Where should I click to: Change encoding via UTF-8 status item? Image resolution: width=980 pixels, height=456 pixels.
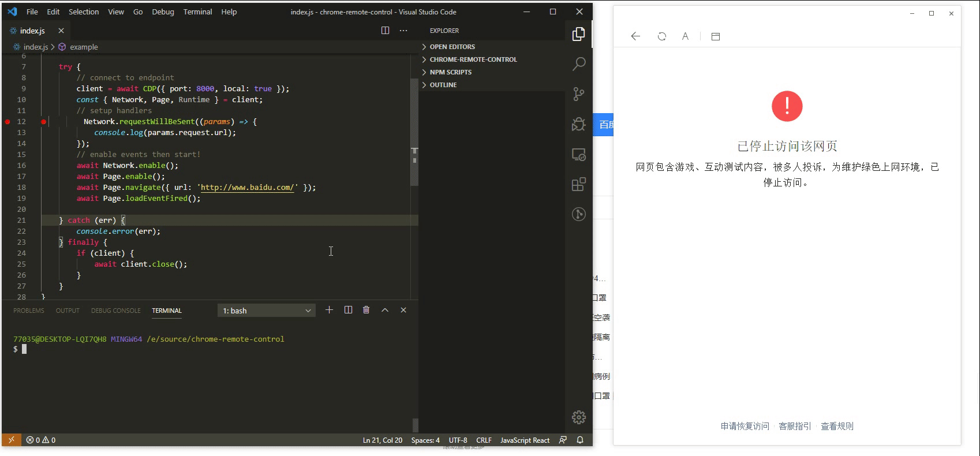pyautogui.click(x=458, y=440)
